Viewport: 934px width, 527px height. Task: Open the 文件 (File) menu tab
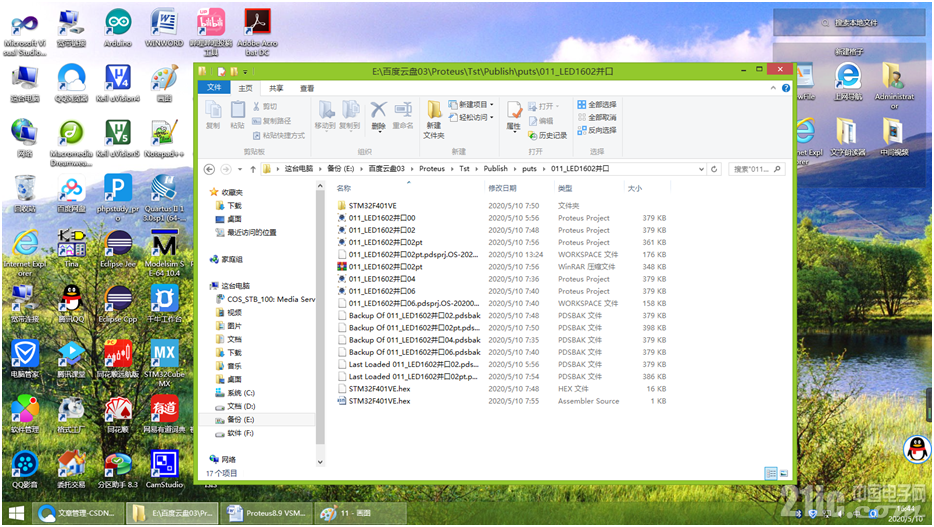pyautogui.click(x=214, y=88)
